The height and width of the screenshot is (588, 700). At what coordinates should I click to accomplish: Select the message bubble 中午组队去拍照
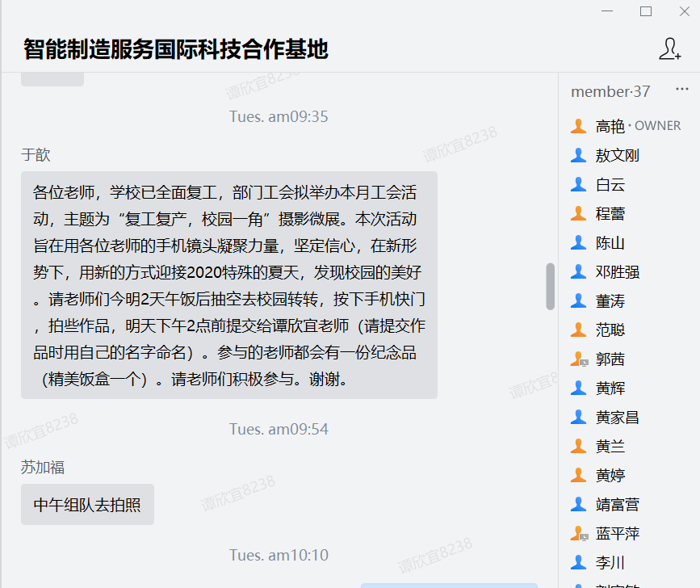(87, 505)
